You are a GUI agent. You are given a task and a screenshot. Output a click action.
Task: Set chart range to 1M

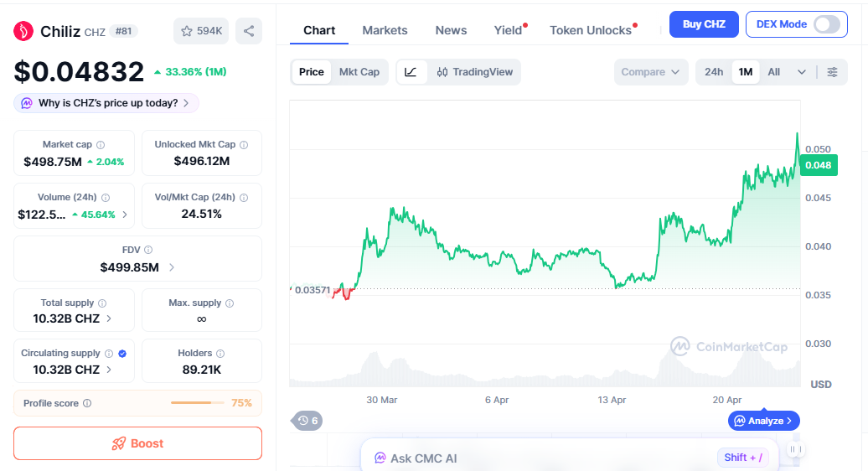tap(746, 72)
